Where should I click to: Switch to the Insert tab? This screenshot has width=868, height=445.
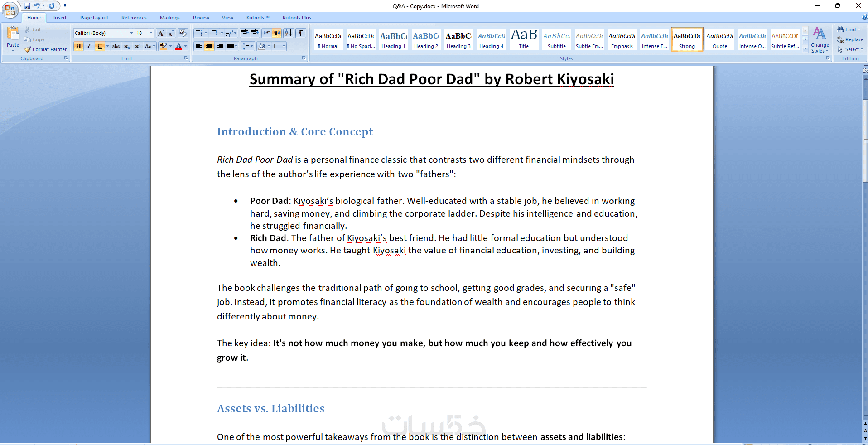pyautogui.click(x=60, y=18)
